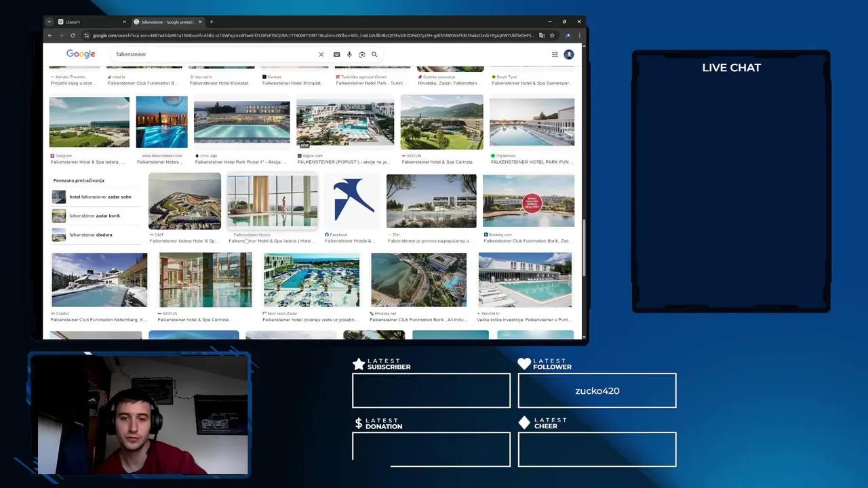868x488 pixels.
Task: Click the browser forward arrow
Action: pos(61,35)
